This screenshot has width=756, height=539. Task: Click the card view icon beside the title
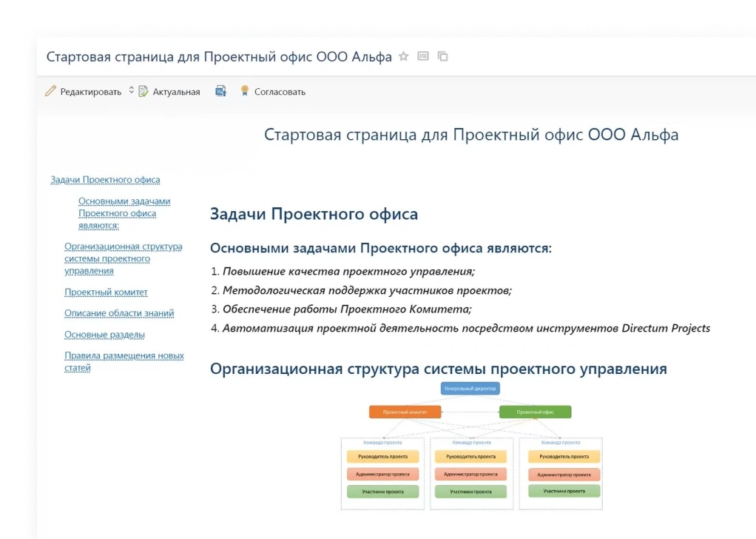tap(423, 56)
